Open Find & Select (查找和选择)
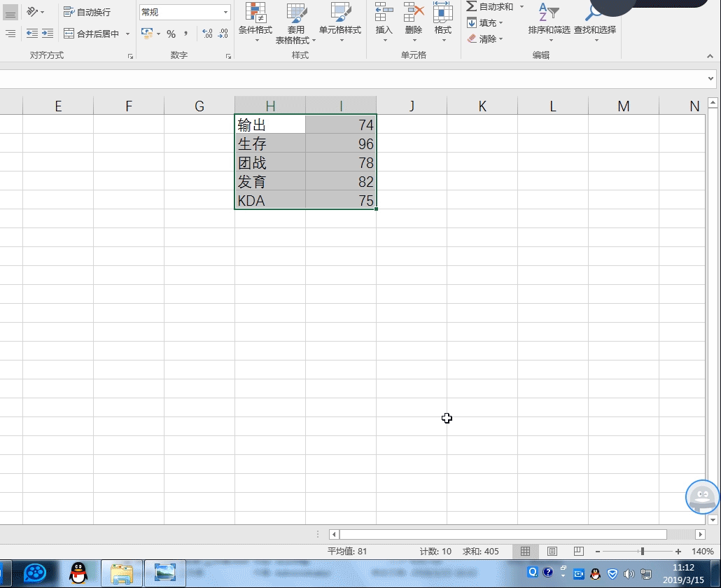 coord(595,22)
